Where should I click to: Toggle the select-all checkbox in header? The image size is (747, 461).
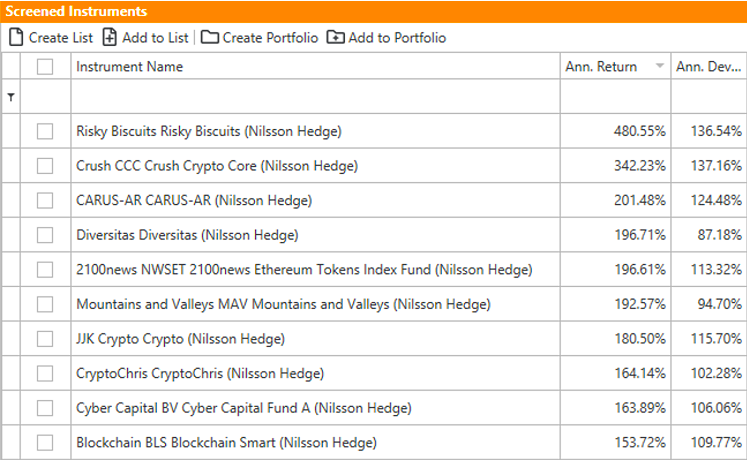[45, 67]
